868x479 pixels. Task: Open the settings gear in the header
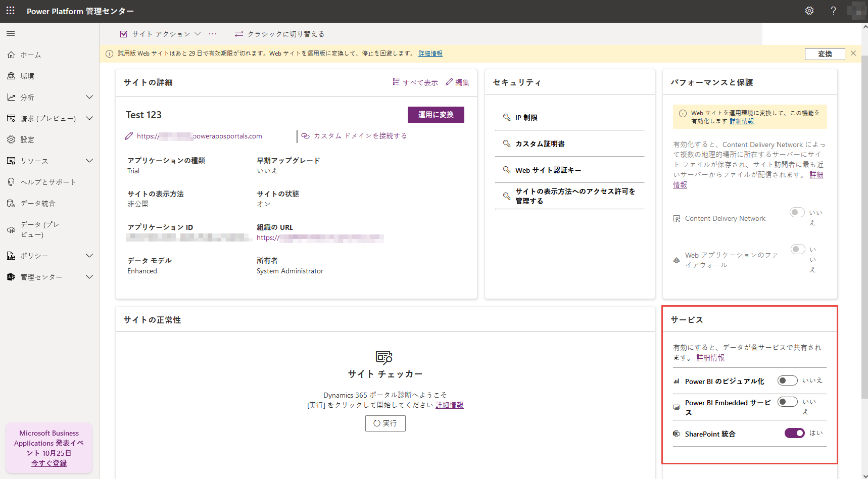click(x=809, y=11)
